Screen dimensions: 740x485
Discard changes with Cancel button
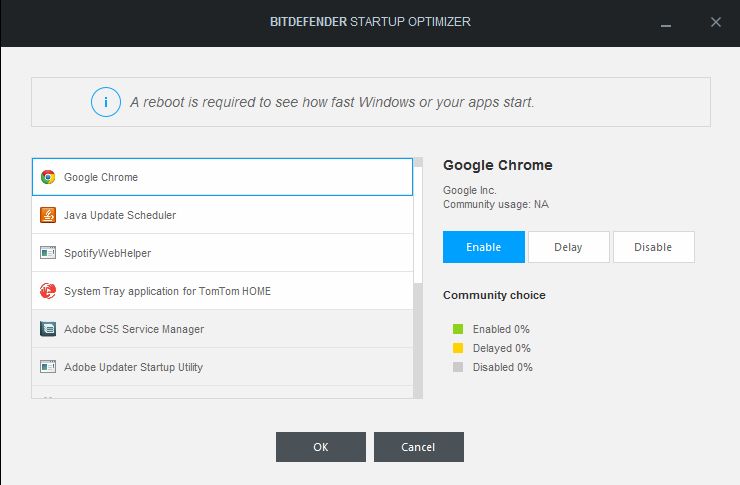419,447
